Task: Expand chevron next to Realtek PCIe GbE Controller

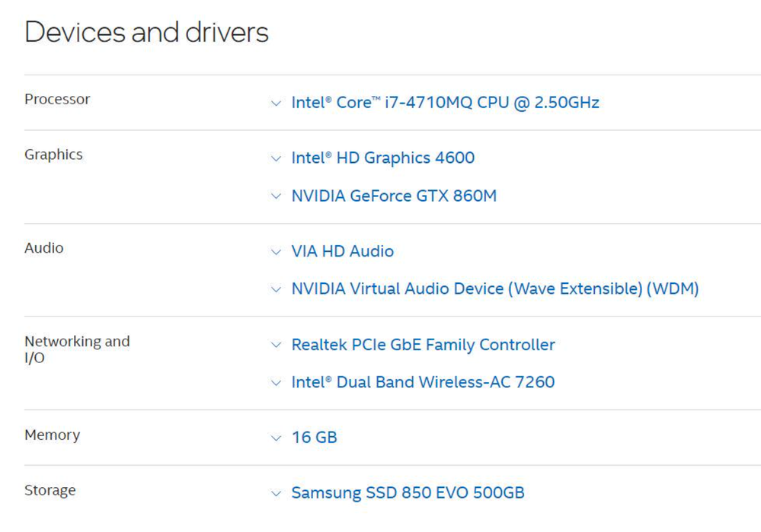Action: coord(276,346)
